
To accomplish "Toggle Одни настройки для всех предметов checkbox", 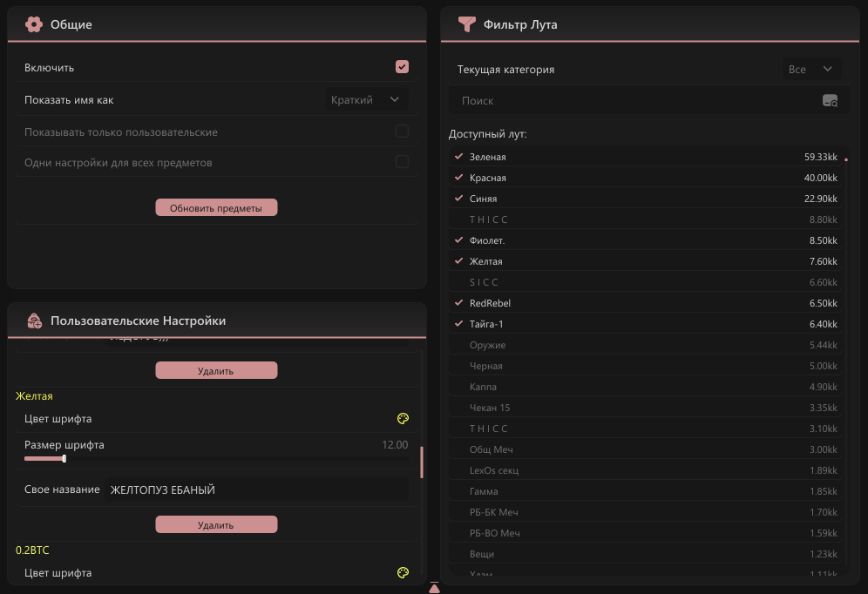I will click(x=402, y=161).
